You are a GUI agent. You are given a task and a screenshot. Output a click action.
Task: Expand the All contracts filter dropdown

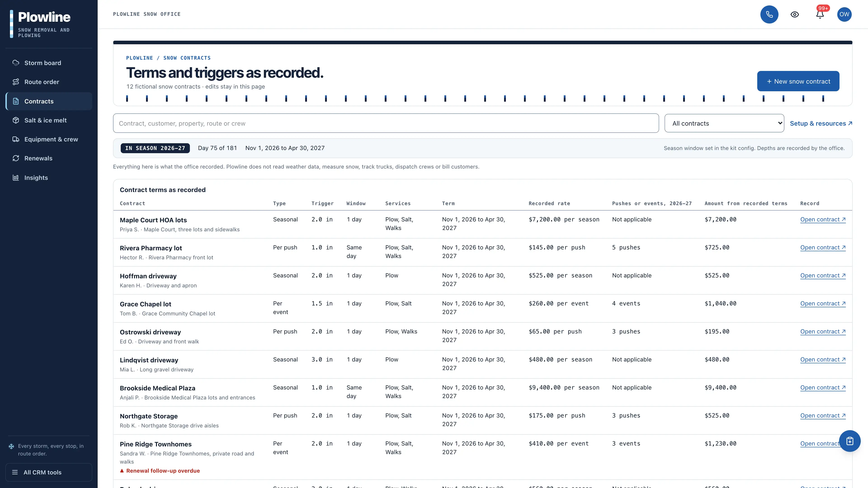[x=724, y=123]
